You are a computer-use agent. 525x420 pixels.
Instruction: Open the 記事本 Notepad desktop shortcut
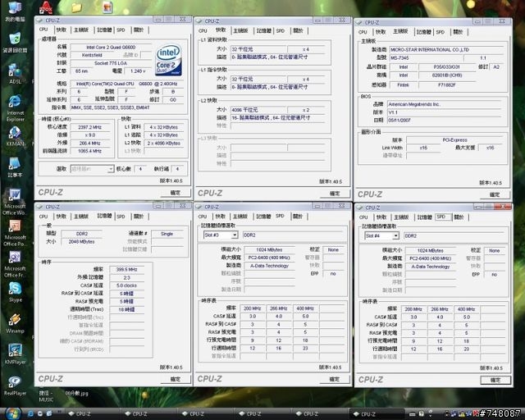[x=15, y=167]
